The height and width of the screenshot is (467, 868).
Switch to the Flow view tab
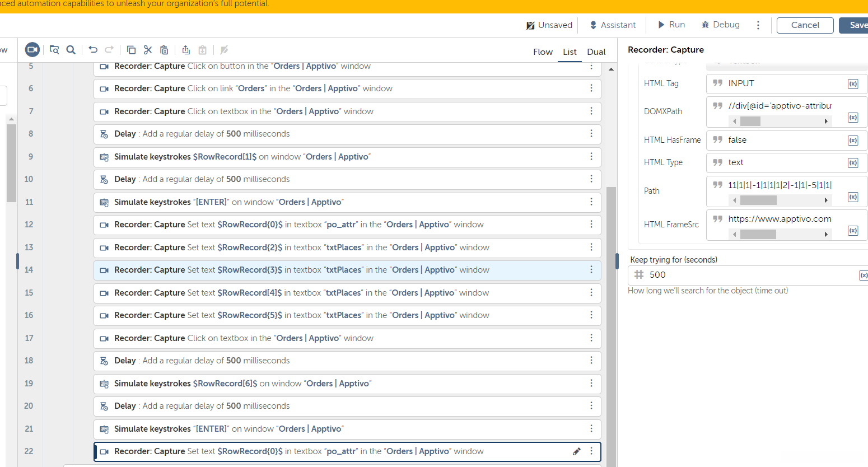pyautogui.click(x=543, y=52)
